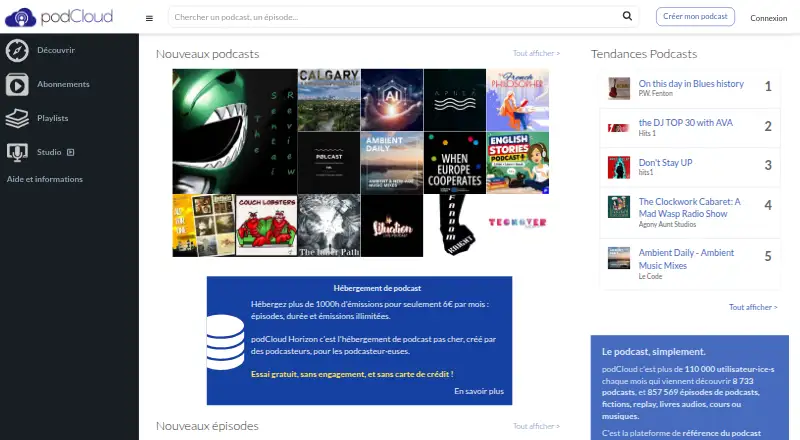Open the black Podcast cover tile

[329, 163]
